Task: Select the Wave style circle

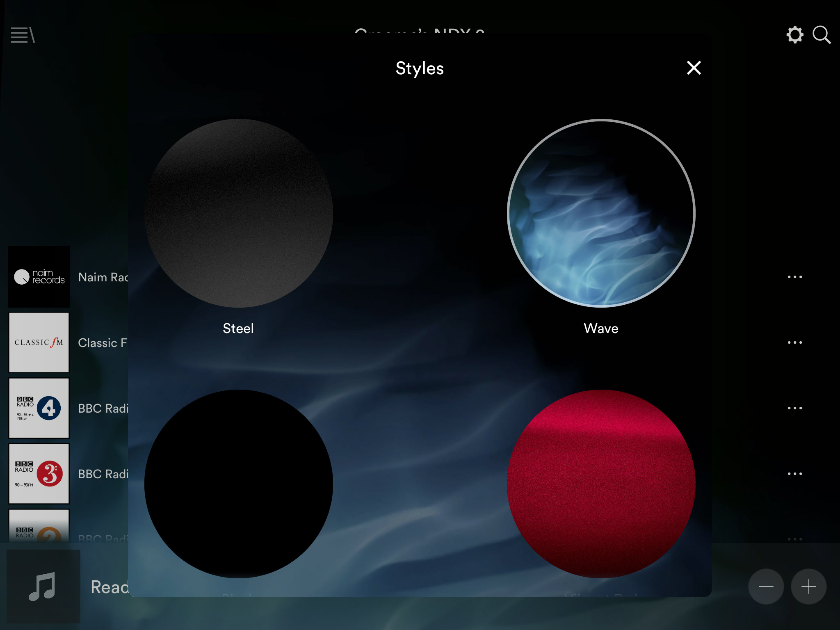Action: [601, 213]
